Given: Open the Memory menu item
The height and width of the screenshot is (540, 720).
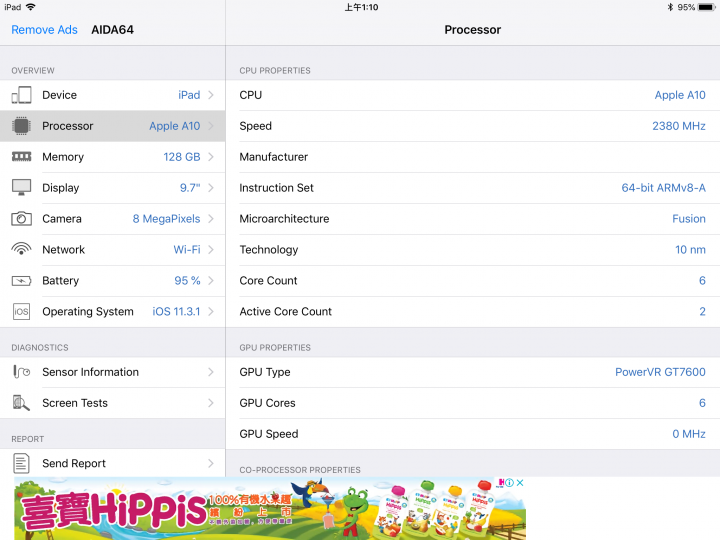Looking at the screenshot, I should coord(112,157).
